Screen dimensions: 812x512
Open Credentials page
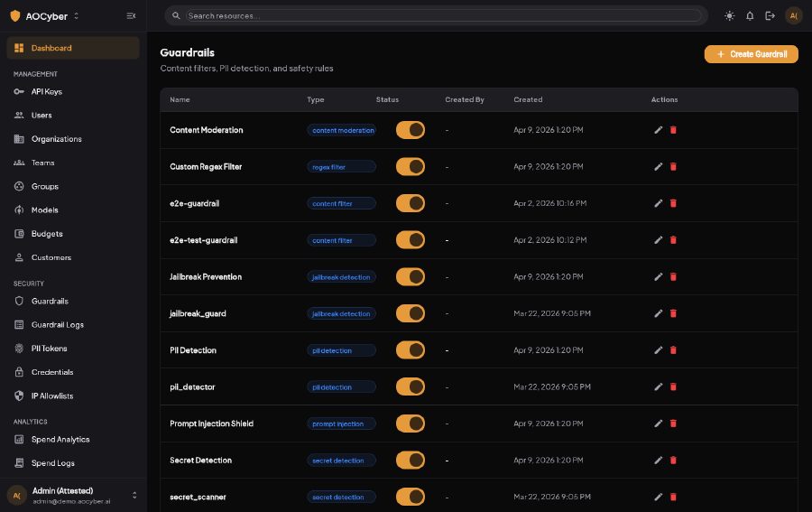tap(73, 372)
